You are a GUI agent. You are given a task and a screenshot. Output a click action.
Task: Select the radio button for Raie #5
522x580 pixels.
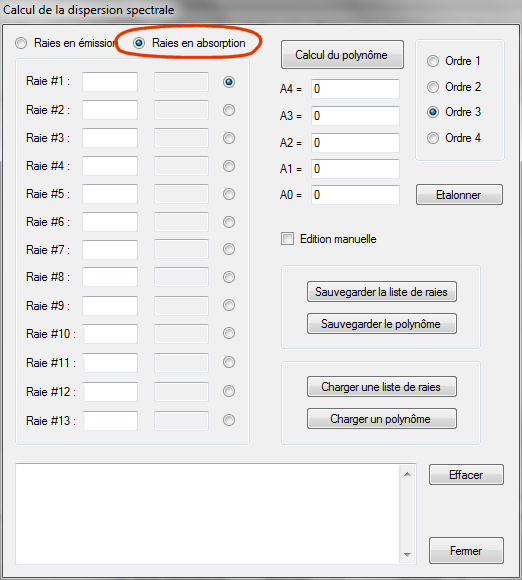coord(229,194)
